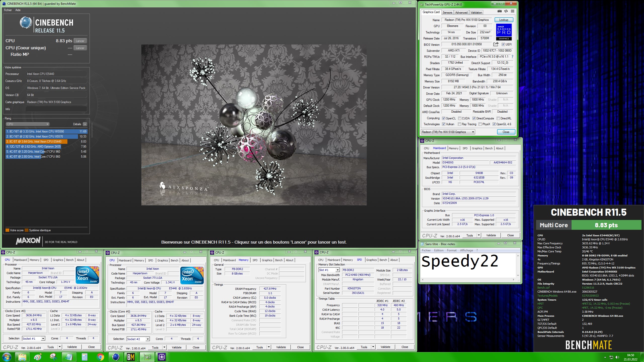This screenshot has width=644, height=362.
Task: Toggle the PhysX checkbox
Action: tap(480, 124)
